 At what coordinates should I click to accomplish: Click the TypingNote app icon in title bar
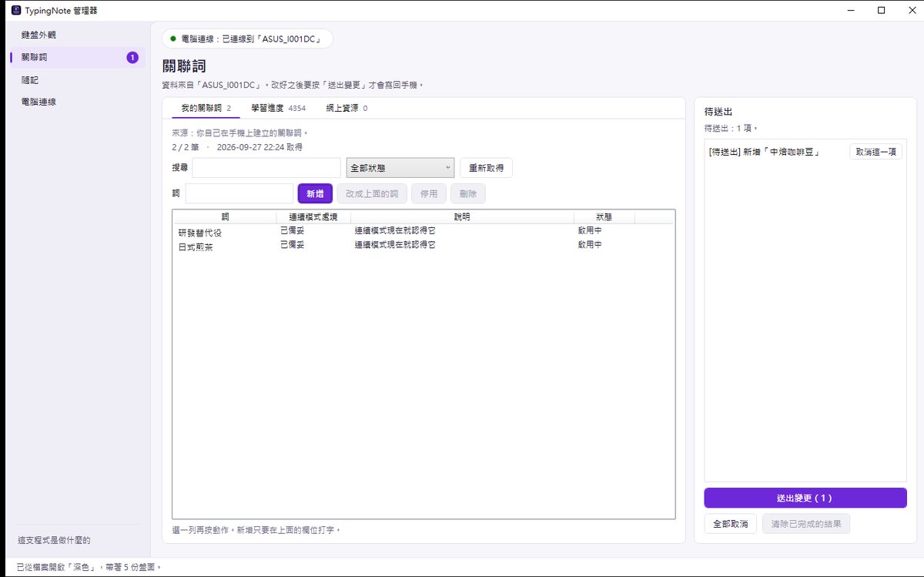[15, 10]
